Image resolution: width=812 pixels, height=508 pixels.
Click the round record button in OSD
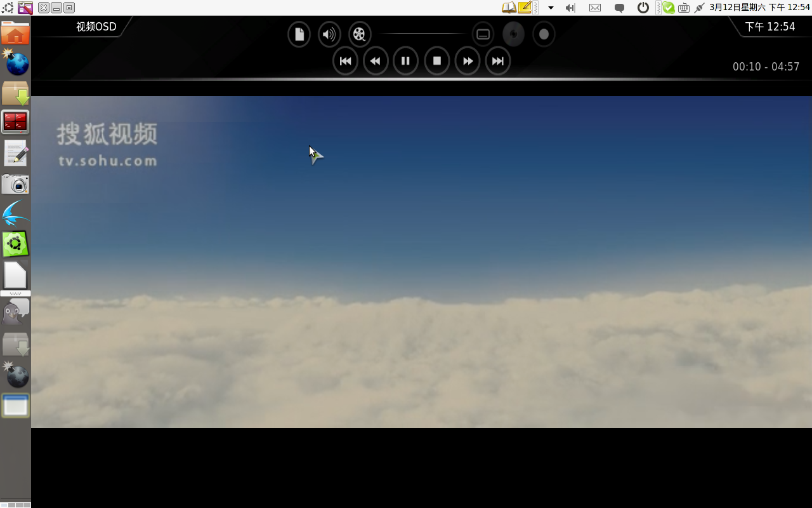pos(544,34)
